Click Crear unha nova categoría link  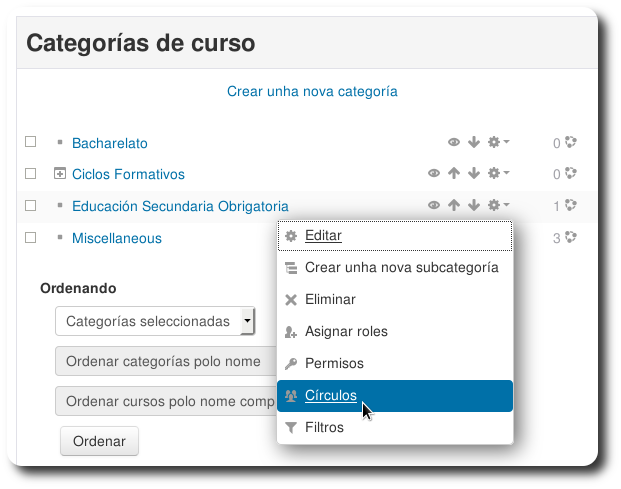tap(312, 91)
